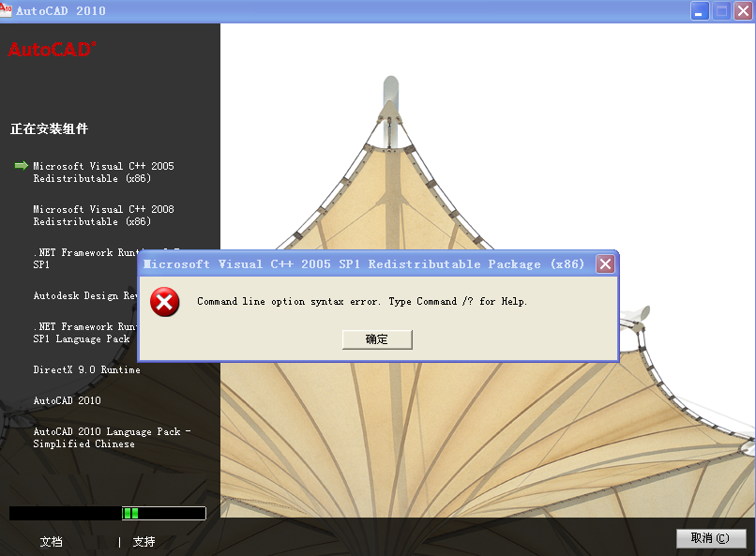This screenshot has width=756, height=556.
Task: Select AutoCAD 2010 Language Pack - Simplified Chinese
Action: [112, 438]
